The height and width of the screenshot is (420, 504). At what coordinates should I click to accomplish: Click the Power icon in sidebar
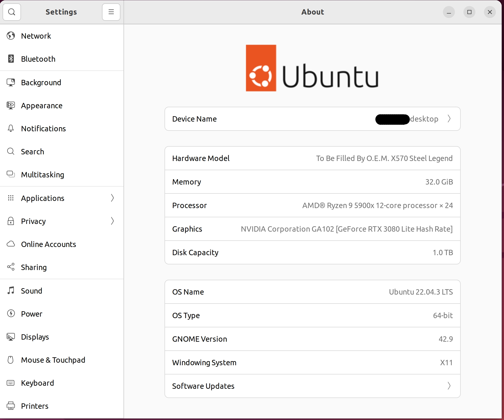pyautogui.click(x=11, y=314)
